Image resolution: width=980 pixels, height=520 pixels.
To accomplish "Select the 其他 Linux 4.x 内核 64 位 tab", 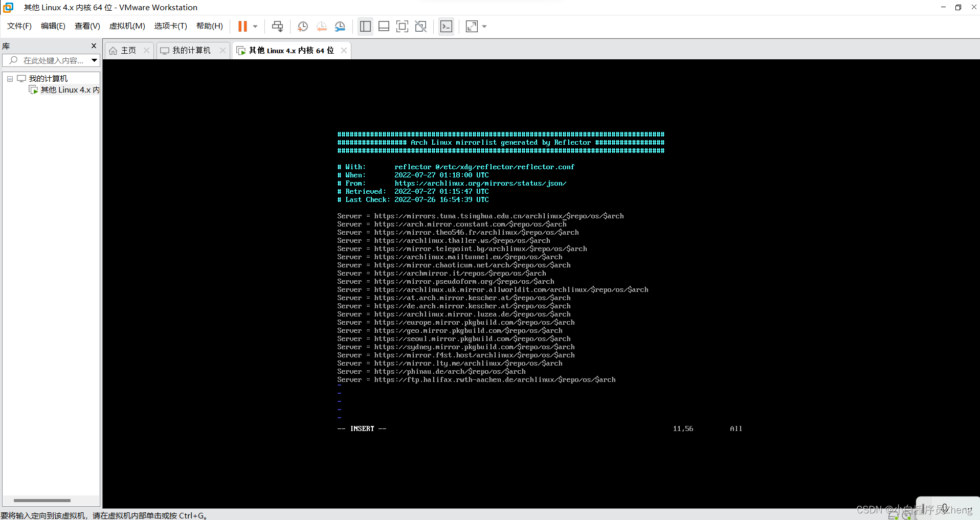I will pyautogui.click(x=291, y=50).
